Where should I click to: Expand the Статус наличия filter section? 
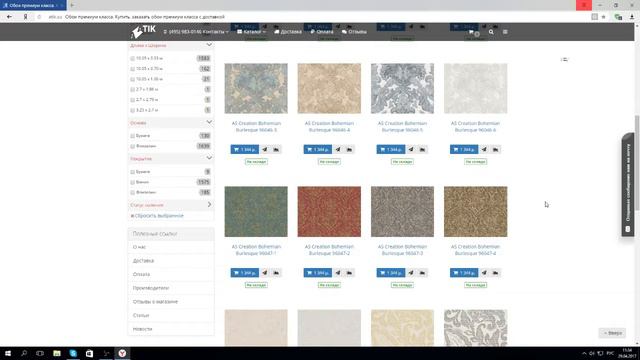point(209,204)
